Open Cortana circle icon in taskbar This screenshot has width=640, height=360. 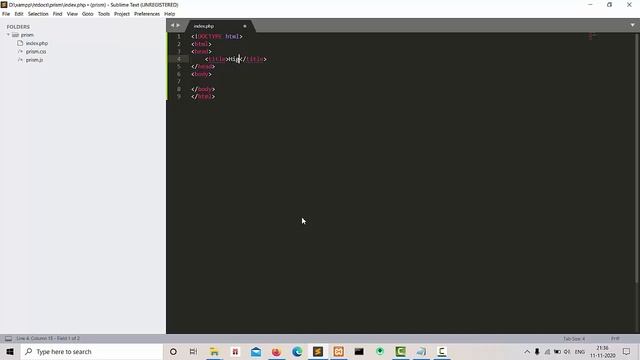point(173,351)
